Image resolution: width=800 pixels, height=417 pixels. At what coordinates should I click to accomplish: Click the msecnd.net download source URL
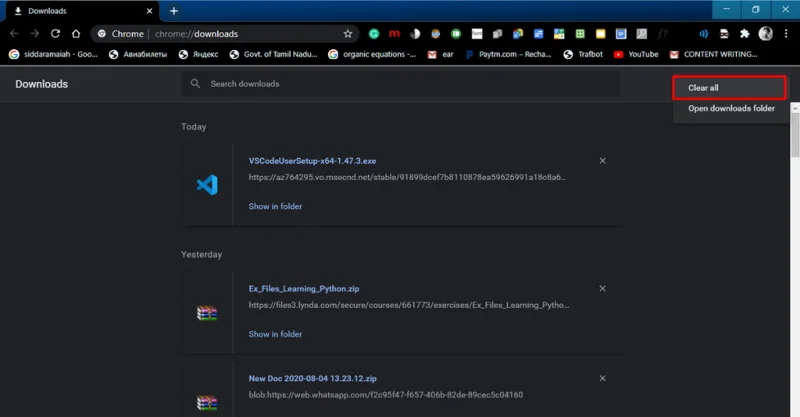coord(407,177)
